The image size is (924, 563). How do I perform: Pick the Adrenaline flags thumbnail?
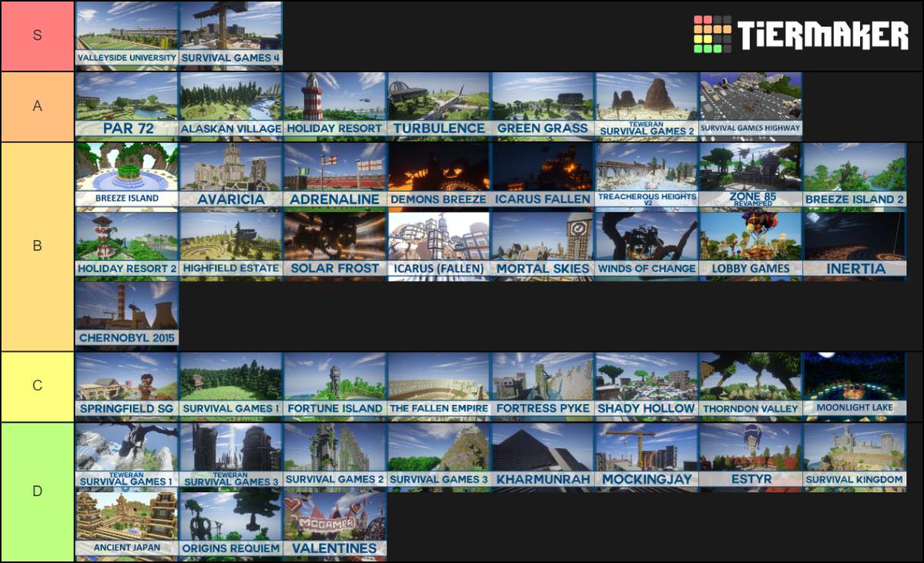(x=335, y=176)
